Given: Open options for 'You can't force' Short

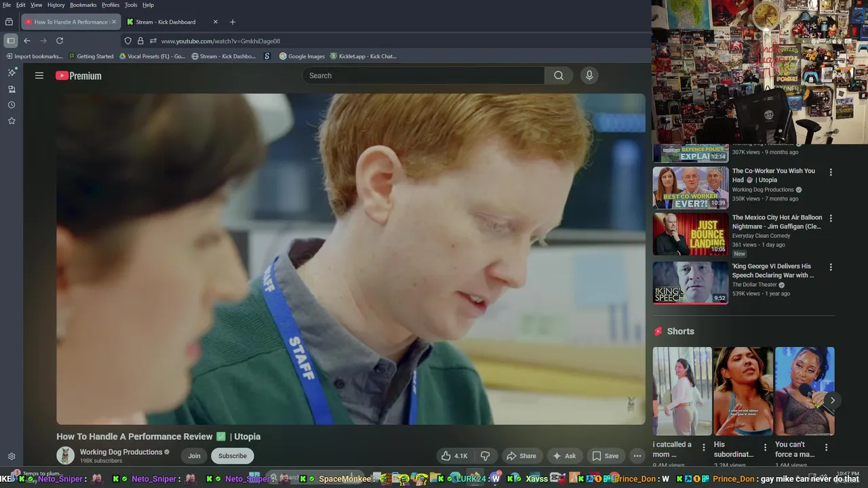Looking at the screenshot, I should tap(826, 447).
